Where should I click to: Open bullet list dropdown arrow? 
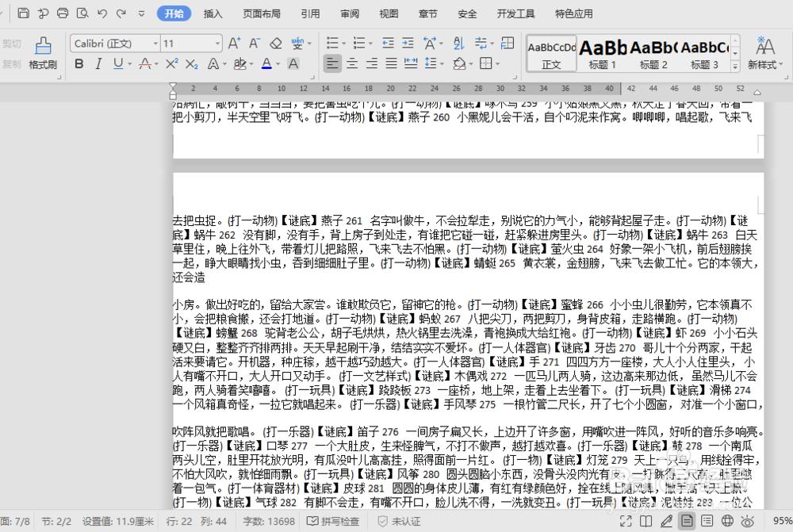344,44
